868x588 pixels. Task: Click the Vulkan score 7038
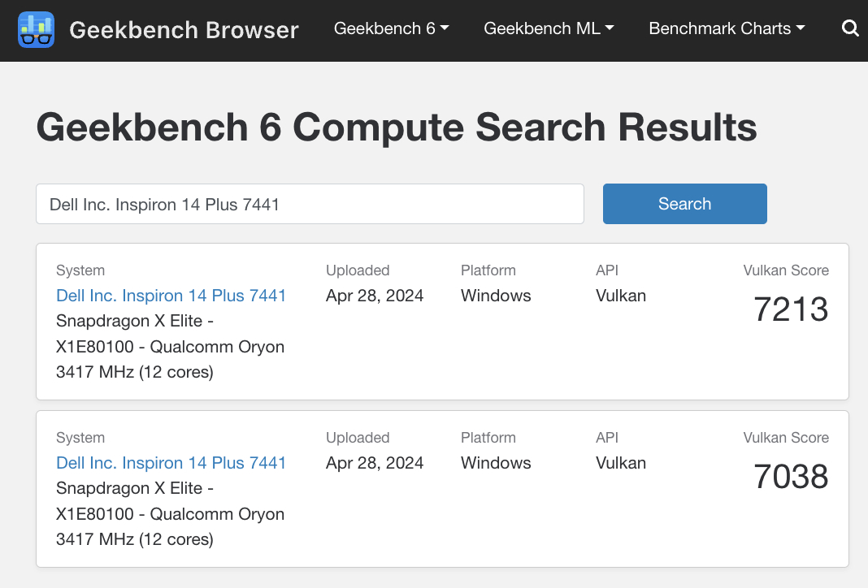(x=790, y=477)
